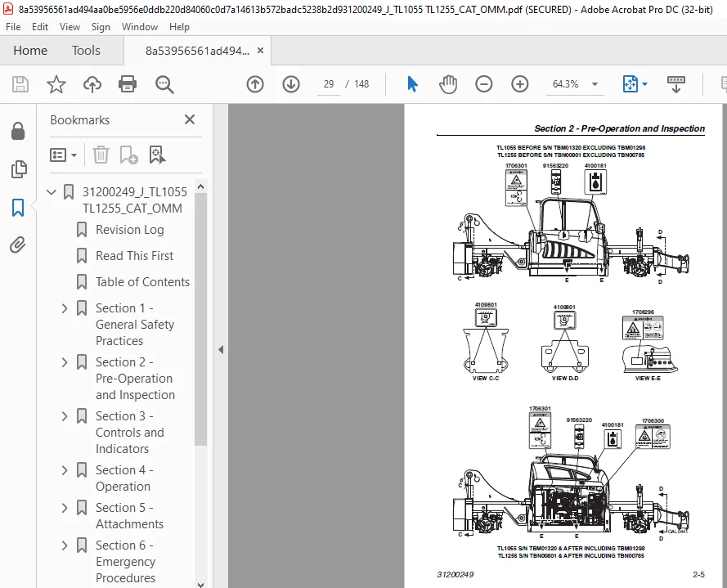Open Table of Contents bookmark
This screenshot has height=588, width=727.
(143, 282)
